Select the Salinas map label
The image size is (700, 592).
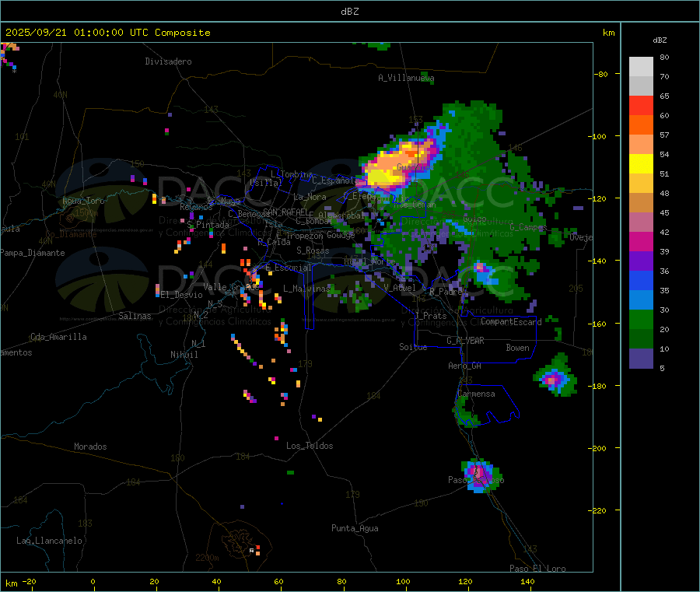coord(137,316)
